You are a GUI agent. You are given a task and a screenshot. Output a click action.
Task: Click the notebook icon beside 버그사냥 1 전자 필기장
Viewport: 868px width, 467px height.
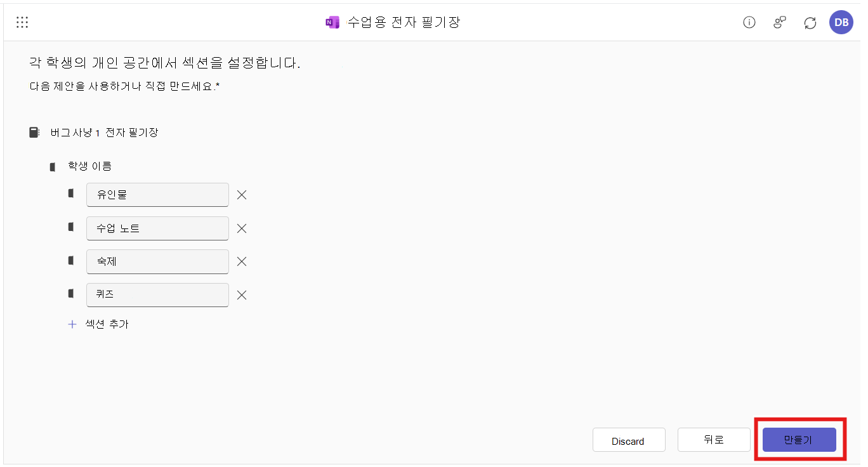34,133
